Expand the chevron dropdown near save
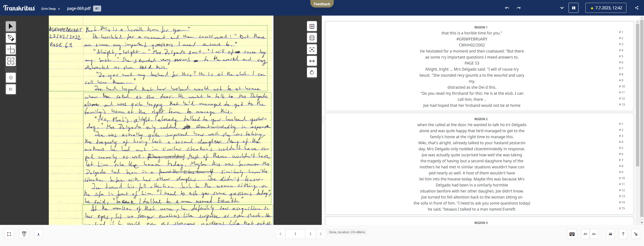644x246 pixels. coord(562,8)
